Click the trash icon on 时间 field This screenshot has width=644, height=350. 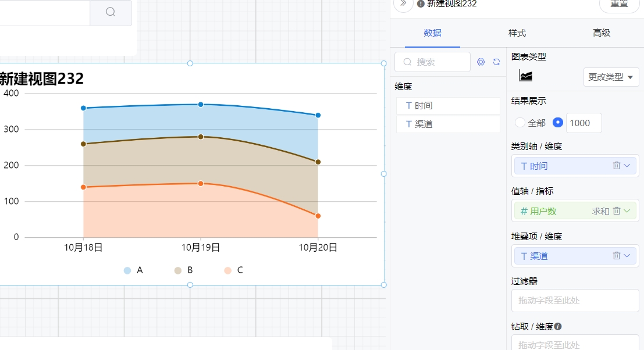coord(617,166)
